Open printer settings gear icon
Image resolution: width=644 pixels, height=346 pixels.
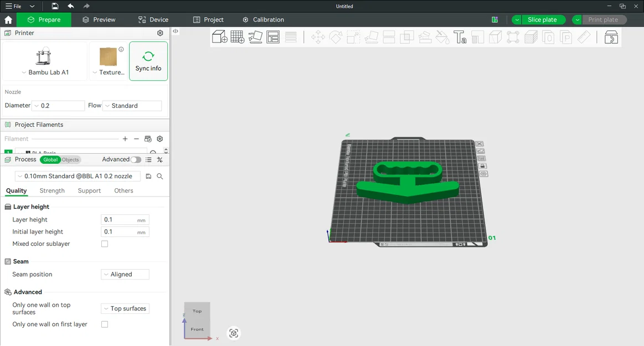pos(160,33)
